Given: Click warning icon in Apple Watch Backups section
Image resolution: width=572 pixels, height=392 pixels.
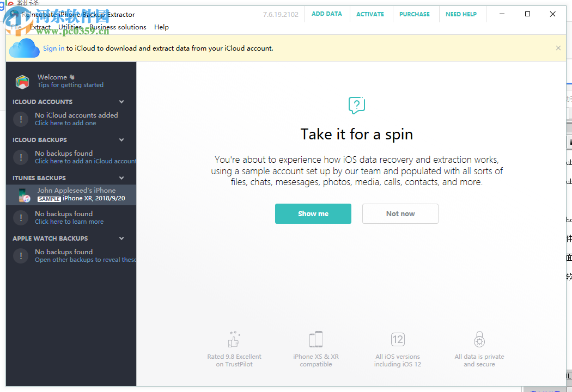Looking at the screenshot, I should click(x=21, y=256).
